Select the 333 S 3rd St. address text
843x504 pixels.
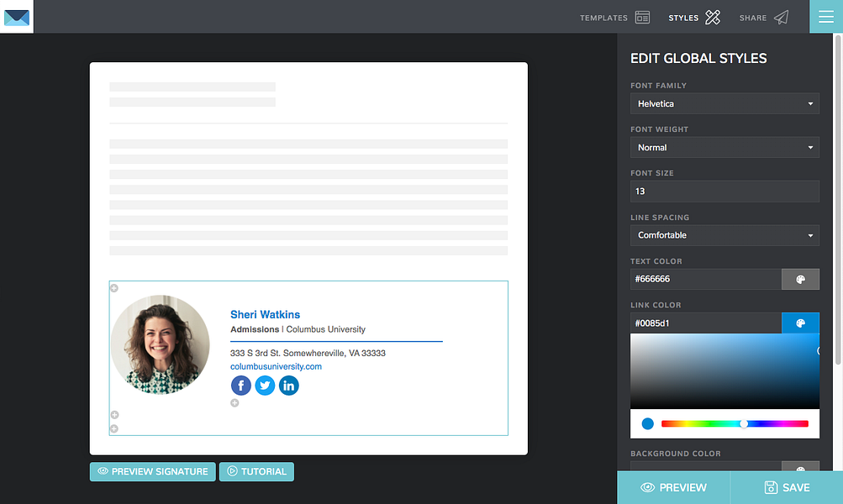(308, 353)
